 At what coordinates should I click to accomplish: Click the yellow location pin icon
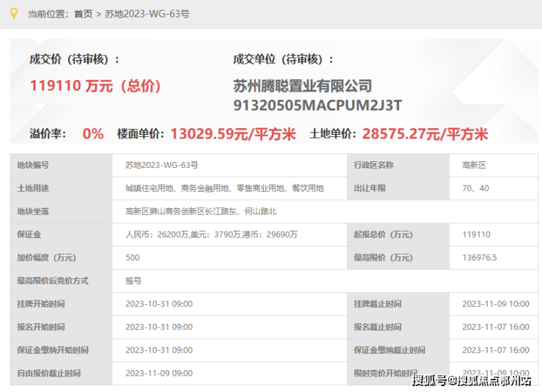pyautogui.click(x=14, y=14)
